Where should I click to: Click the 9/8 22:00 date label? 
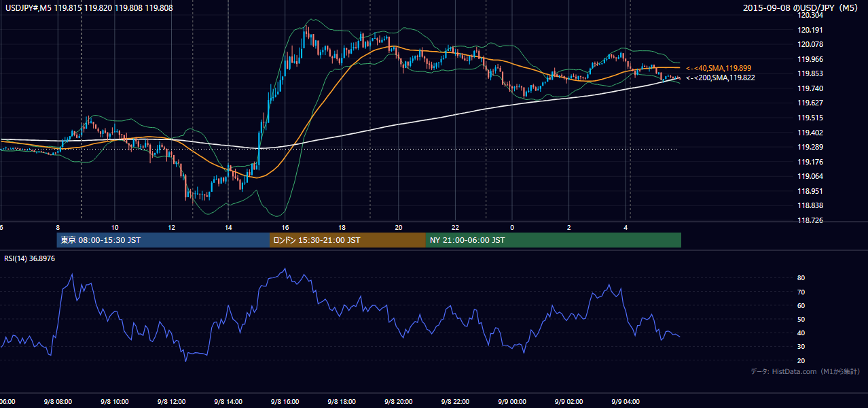tap(455, 402)
